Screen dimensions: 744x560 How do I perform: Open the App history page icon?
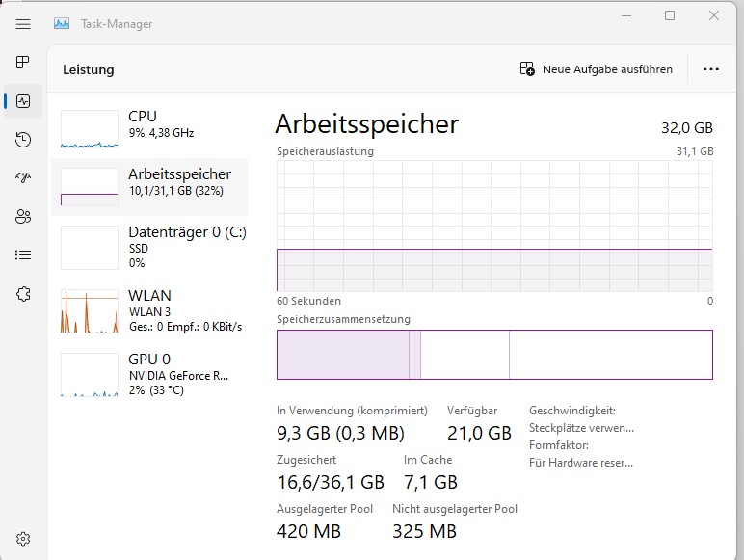pos(23,140)
